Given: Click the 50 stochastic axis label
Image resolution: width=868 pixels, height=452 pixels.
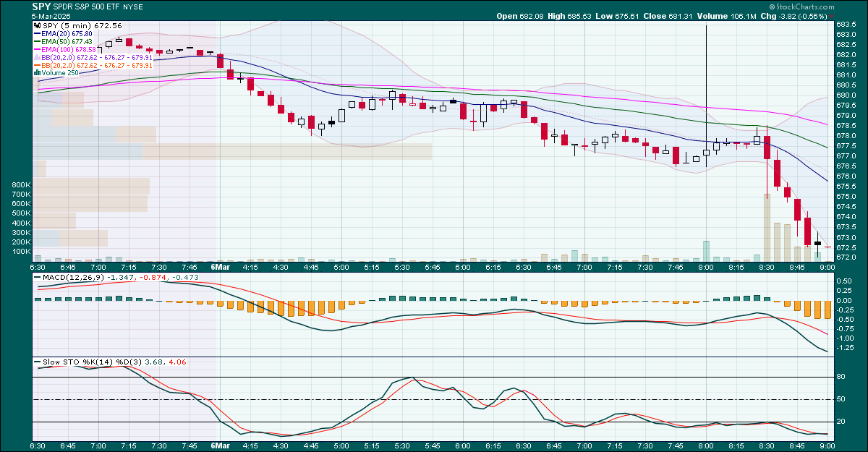Looking at the screenshot, I should 842,399.
